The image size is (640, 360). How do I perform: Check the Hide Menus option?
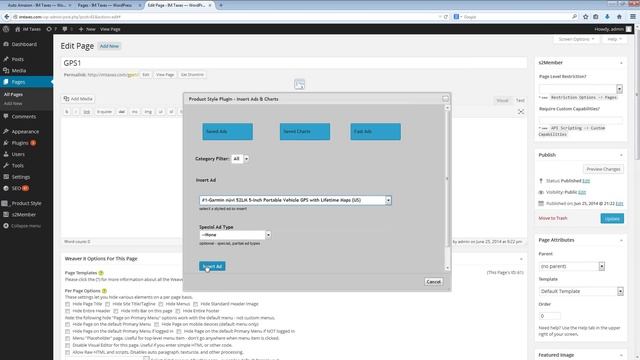click(161, 304)
